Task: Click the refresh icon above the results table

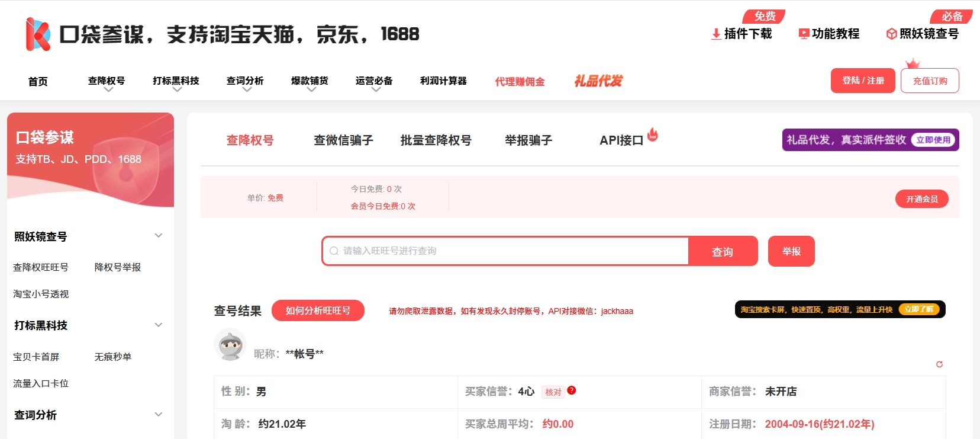Action: coord(939,364)
